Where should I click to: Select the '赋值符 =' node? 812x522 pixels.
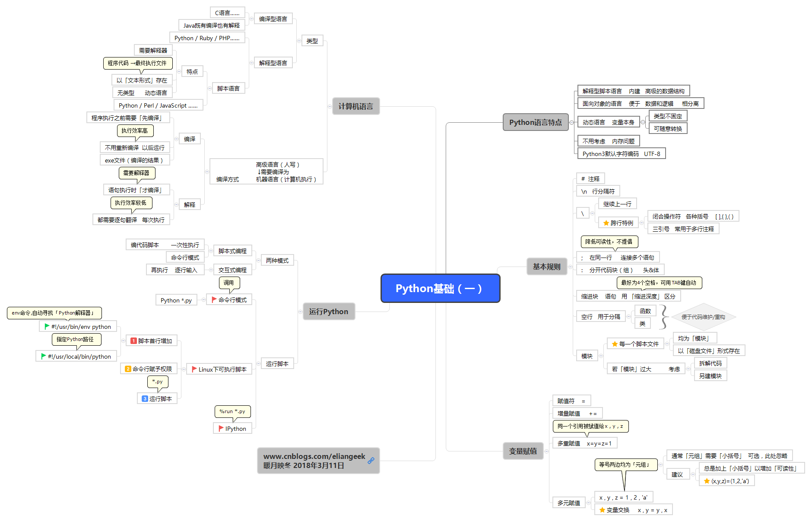(x=571, y=401)
